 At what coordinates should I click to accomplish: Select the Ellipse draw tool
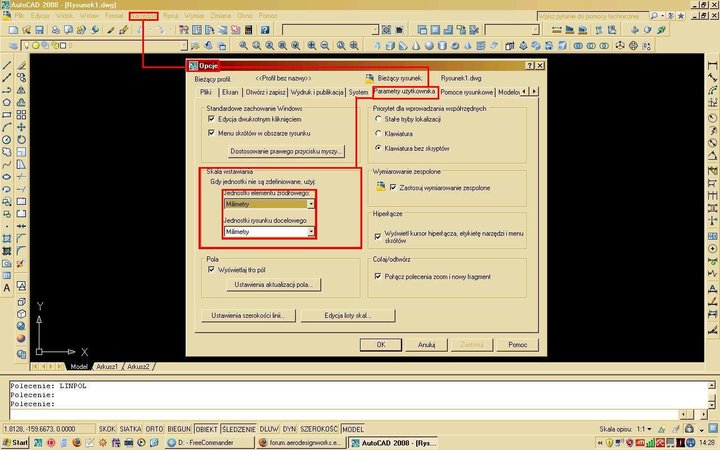pos(7,177)
